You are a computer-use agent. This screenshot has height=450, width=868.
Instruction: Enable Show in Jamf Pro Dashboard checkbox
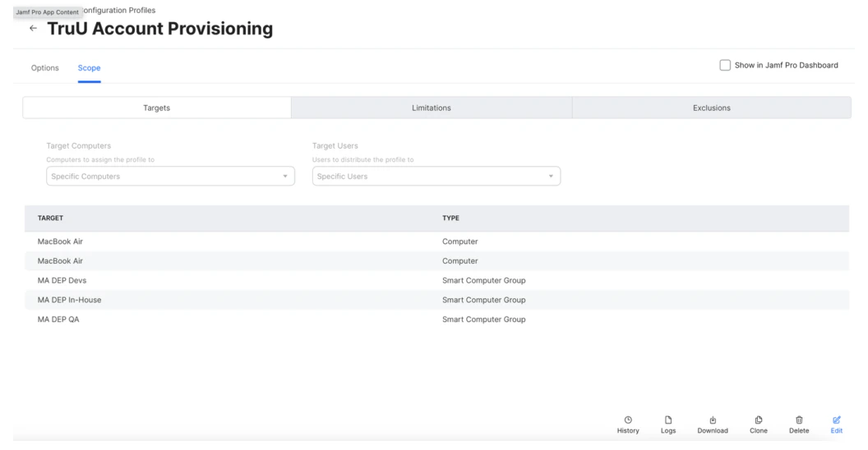(725, 65)
